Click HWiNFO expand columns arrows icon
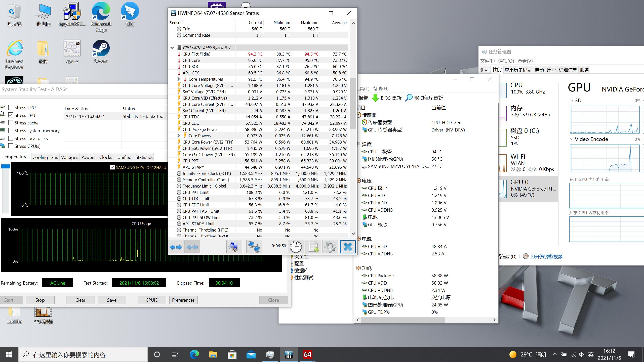The height and width of the screenshot is (362, 644). 176,247
